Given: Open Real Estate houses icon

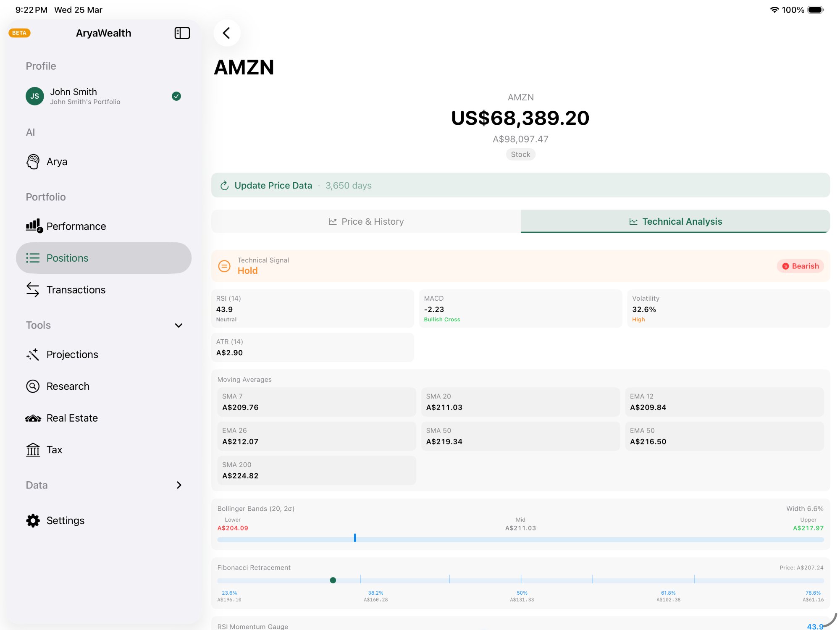Looking at the screenshot, I should click(33, 418).
